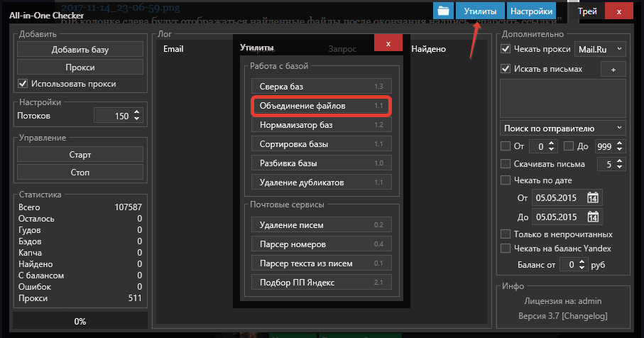The height and width of the screenshot is (338, 644).
Task: Increase Потоков thread count stepper
Action: click(x=137, y=112)
